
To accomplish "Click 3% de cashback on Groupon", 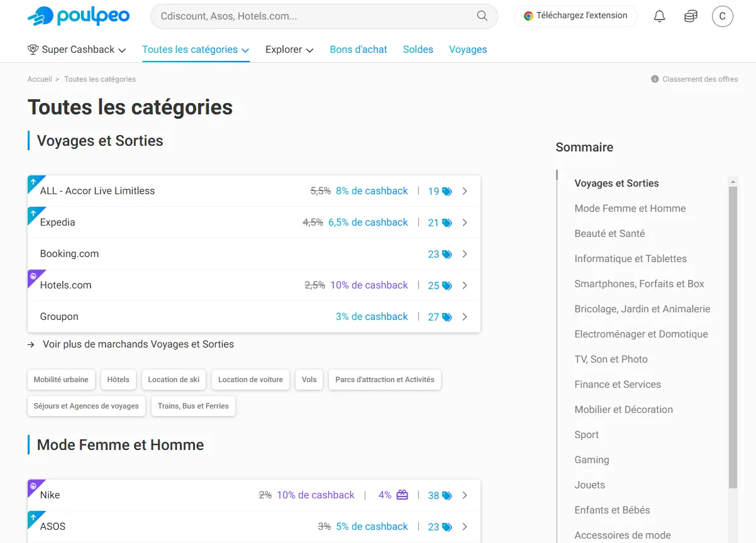I will coord(372,317).
